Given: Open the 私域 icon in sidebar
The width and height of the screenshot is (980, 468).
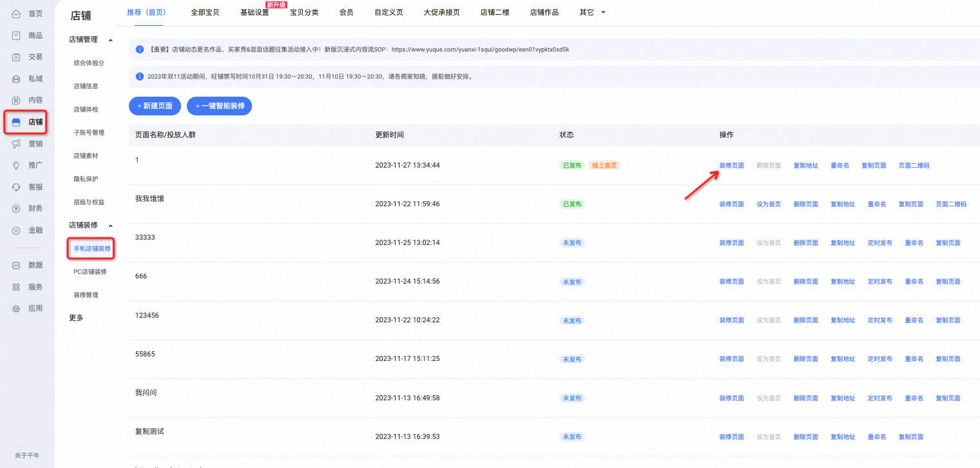Looking at the screenshot, I should tap(16, 79).
